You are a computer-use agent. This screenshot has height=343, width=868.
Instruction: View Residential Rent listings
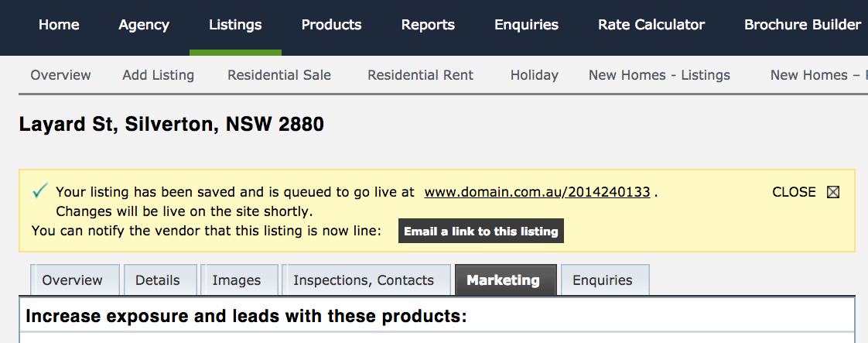coord(420,75)
